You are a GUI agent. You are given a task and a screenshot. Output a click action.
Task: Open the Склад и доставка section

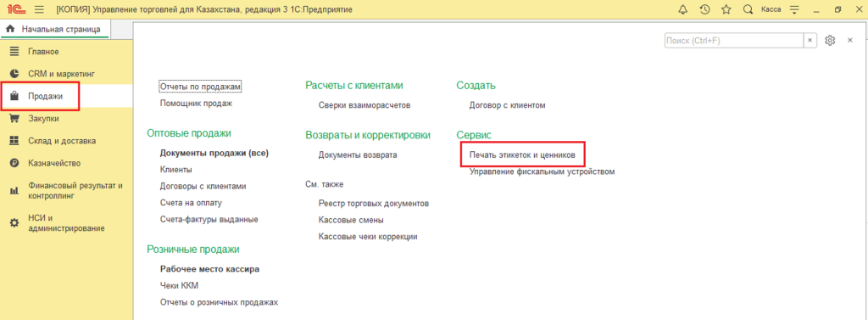point(61,141)
